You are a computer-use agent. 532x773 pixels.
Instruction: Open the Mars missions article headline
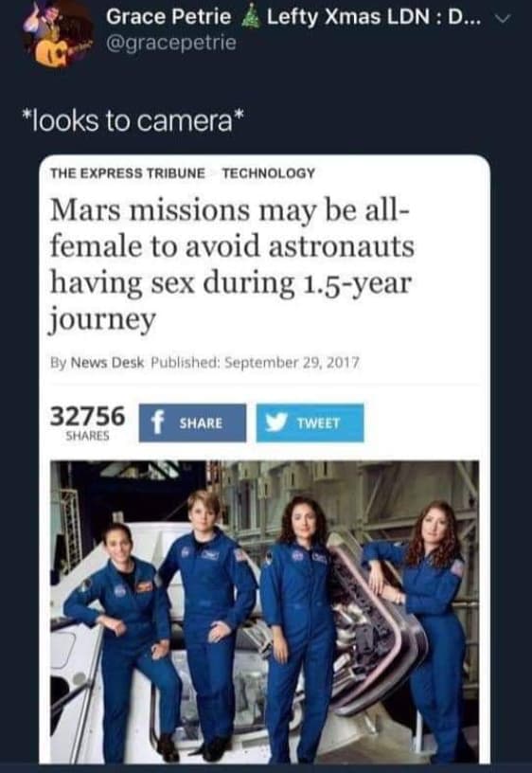coord(232,264)
